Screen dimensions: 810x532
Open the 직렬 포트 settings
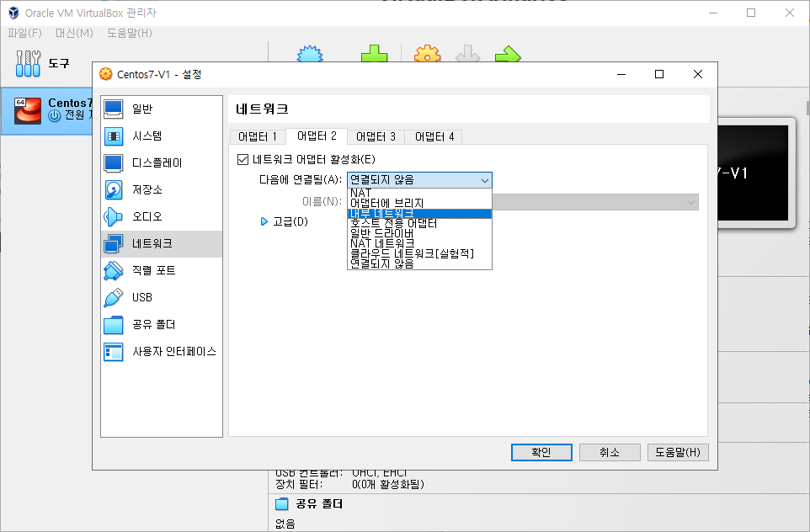(x=162, y=271)
